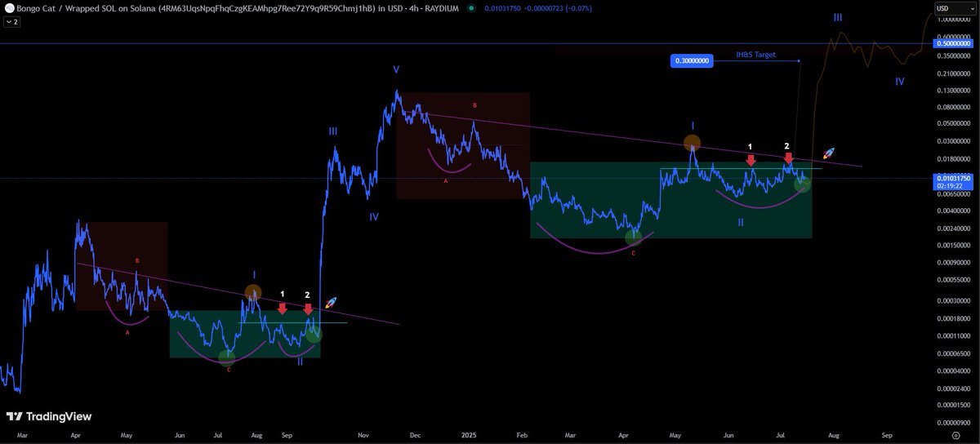Click the red B label near December 2024
The height and width of the screenshot is (444, 980).
474,105
